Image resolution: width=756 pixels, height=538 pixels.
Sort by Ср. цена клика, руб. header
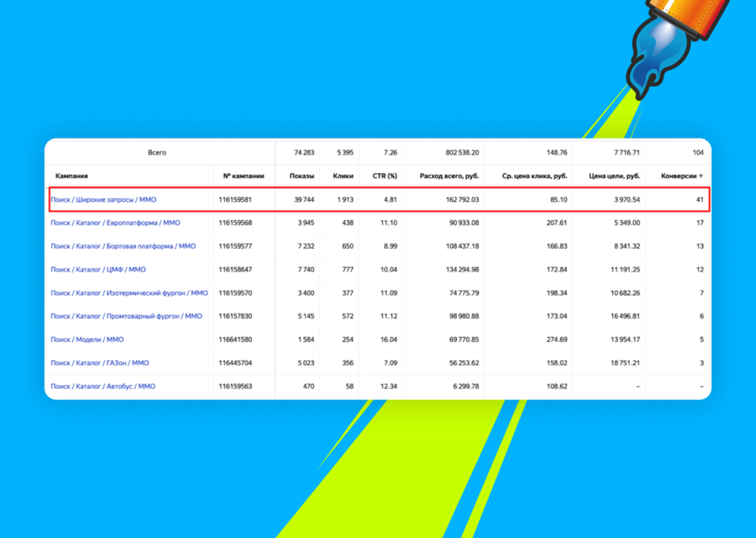click(535, 177)
